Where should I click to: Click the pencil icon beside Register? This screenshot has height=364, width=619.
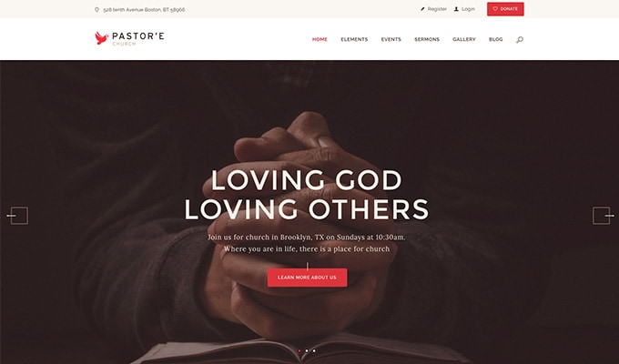[x=422, y=9]
